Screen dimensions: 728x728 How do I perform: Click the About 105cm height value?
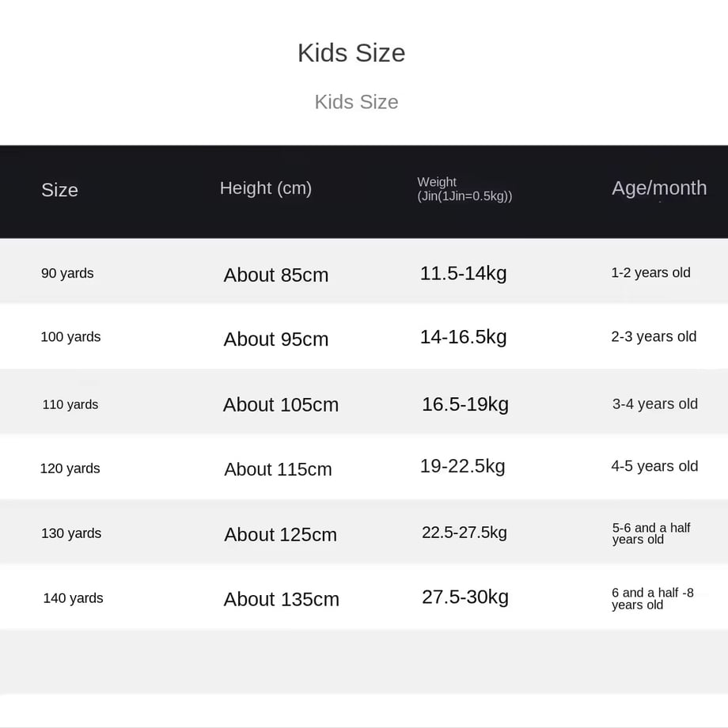(x=281, y=405)
